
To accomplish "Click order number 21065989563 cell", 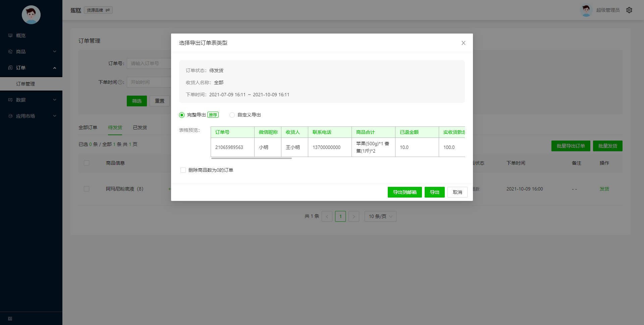I will pyautogui.click(x=232, y=147).
